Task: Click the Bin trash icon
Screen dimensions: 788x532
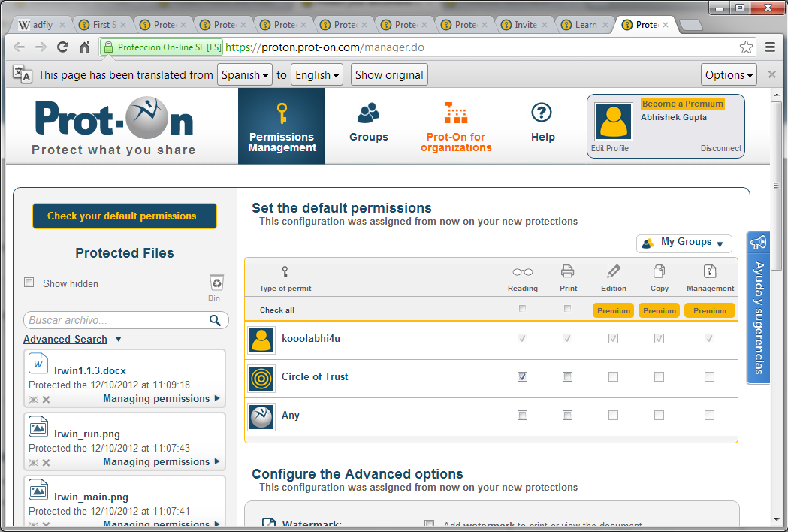Action: pyautogui.click(x=216, y=283)
